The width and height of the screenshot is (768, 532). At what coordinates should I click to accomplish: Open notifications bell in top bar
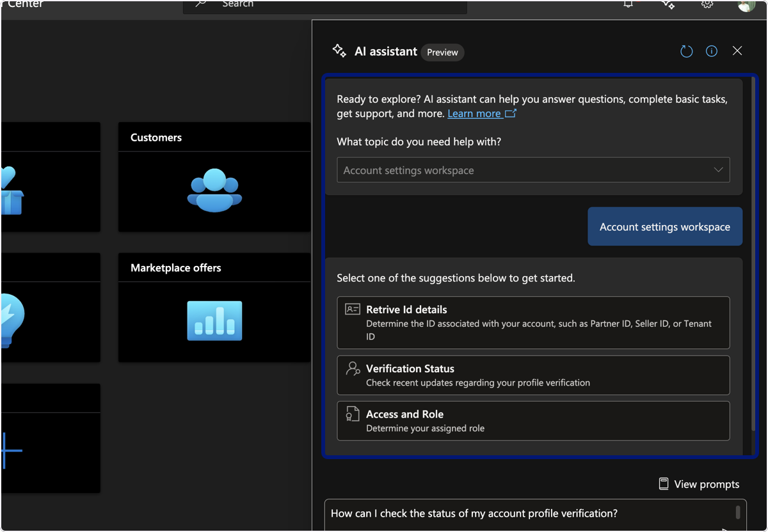628,4
